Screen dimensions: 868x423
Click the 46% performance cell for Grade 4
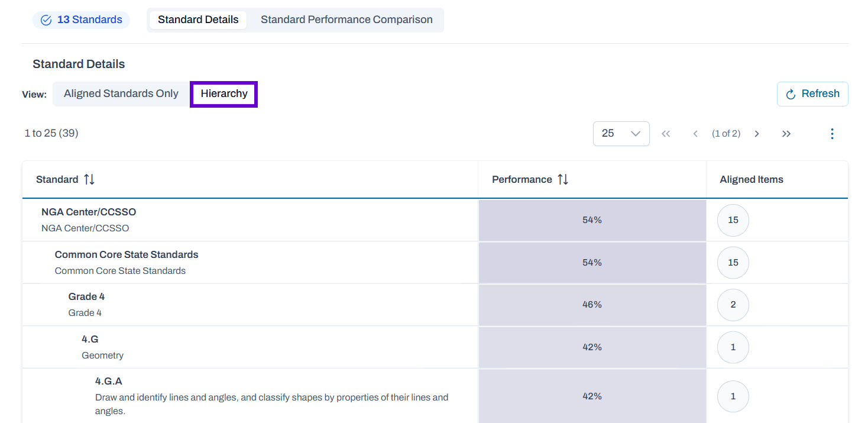click(592, 305)
